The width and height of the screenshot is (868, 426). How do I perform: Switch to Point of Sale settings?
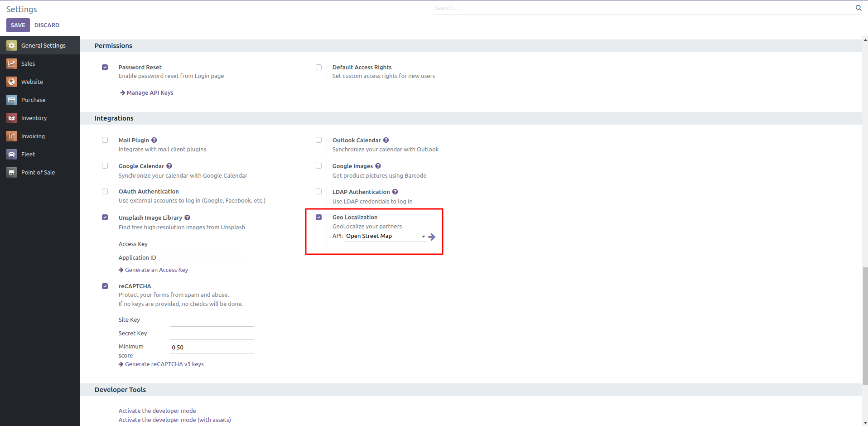click(x=38, y=172)
